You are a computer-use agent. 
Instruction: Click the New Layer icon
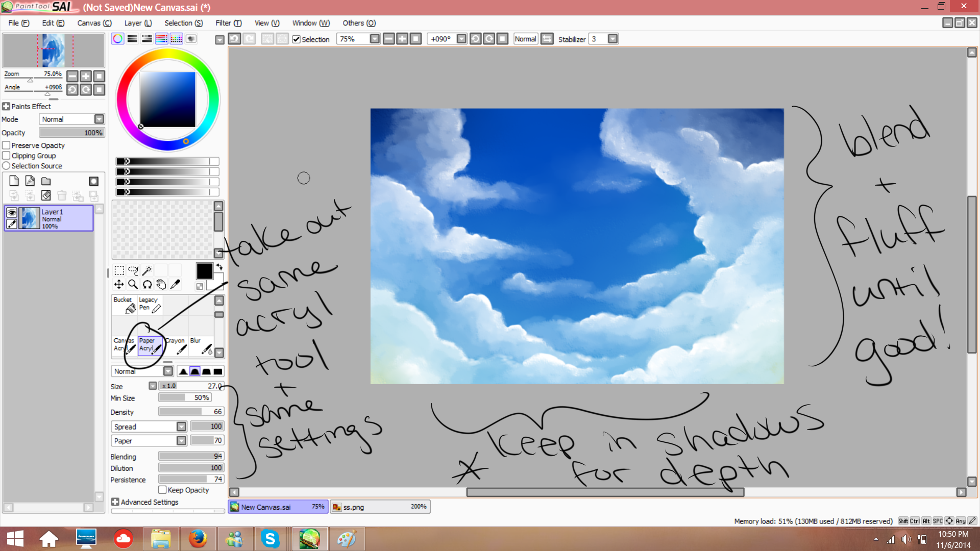point(14,181)
